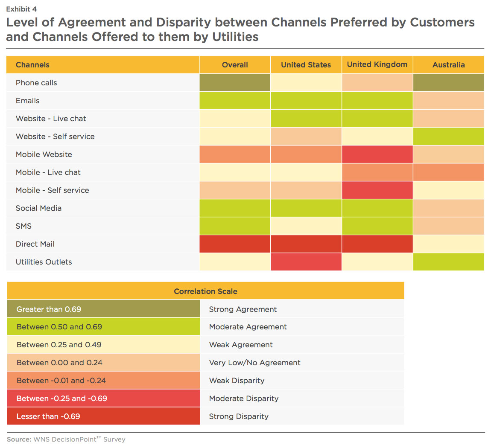Viewport: 491px width, 448px height.
Task: Click the 'Moderate Disparity' legend text
Action: 244,398
